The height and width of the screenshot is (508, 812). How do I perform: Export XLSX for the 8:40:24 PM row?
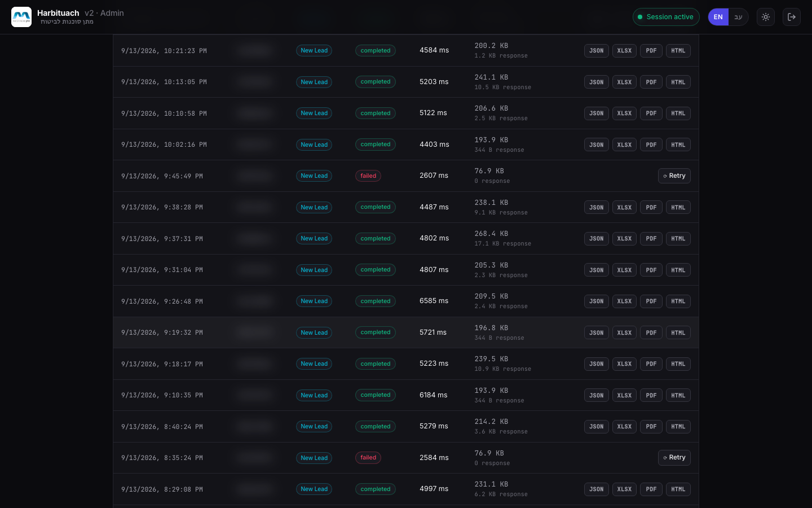pos(624,427)
